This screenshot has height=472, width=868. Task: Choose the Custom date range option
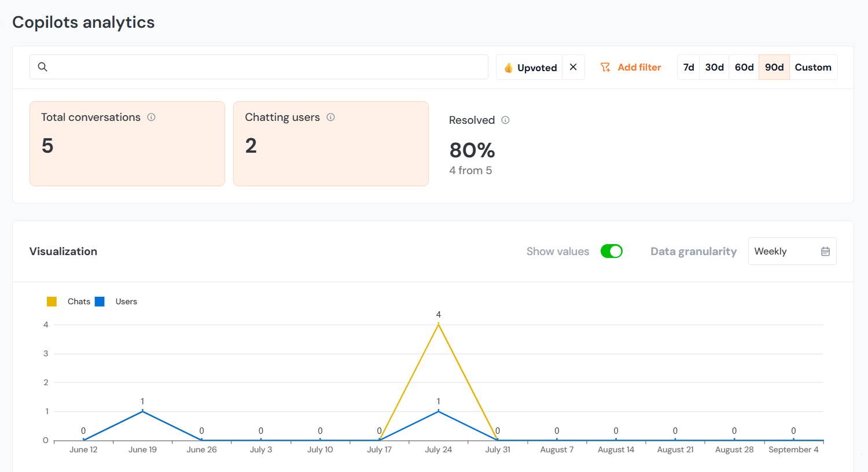812,67
